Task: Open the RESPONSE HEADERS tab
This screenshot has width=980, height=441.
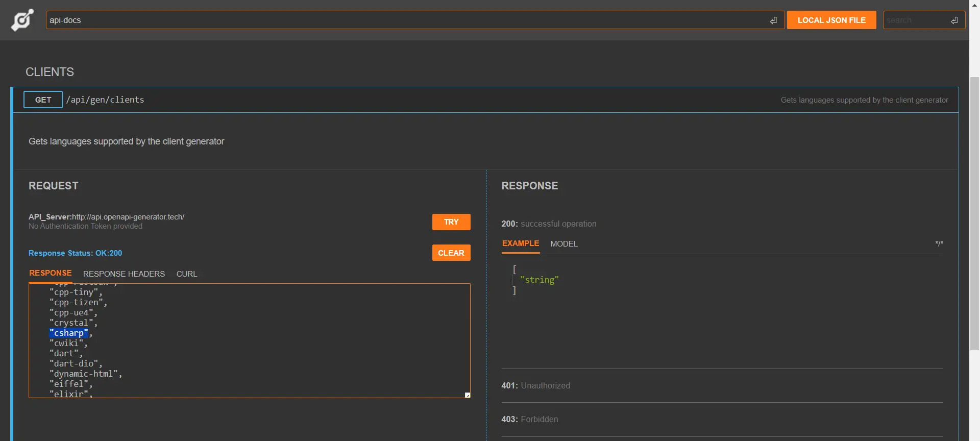Action: (x=124, y=274)
